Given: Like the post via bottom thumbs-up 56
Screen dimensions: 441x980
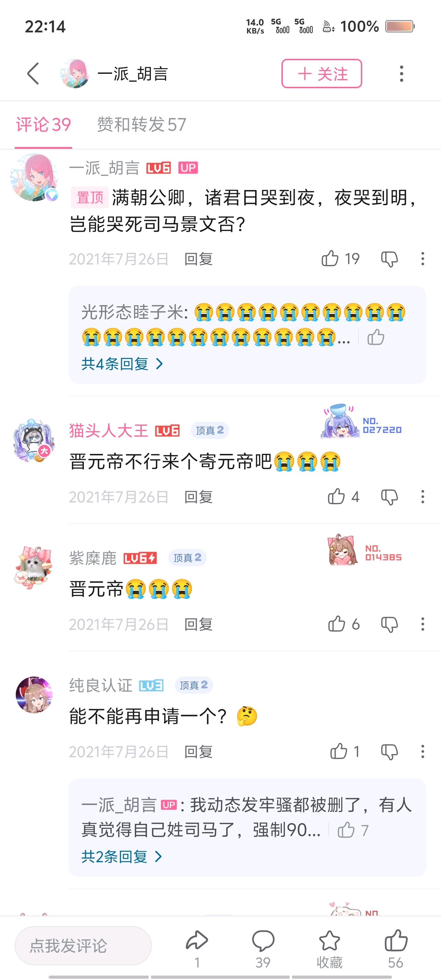Looking at the screenshot, I should coord(396,940).
